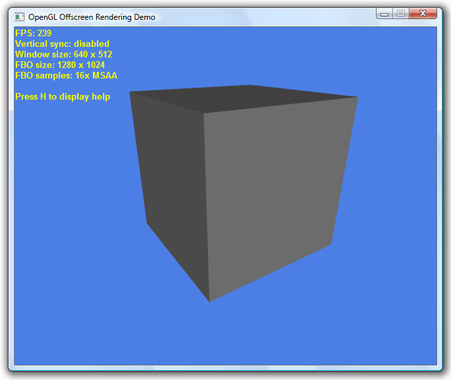
Task: Click the 'Window size: 640 x 512' text
Action: pyautogui.click(x=64, y=54)
